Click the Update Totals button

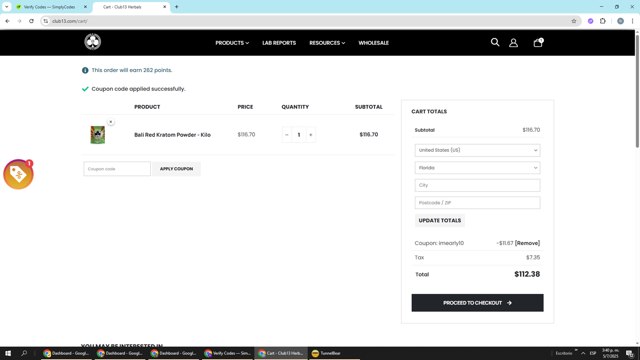coord(440,220)
